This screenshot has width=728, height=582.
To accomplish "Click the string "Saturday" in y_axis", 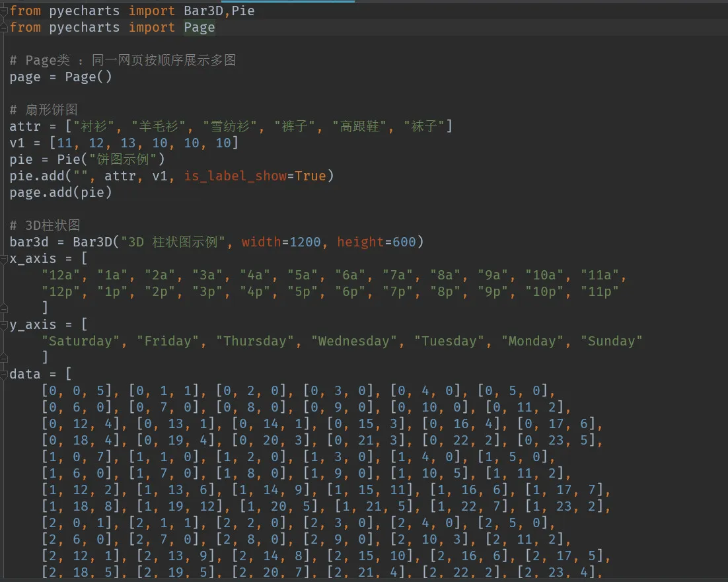I will (x=81, y=341).
